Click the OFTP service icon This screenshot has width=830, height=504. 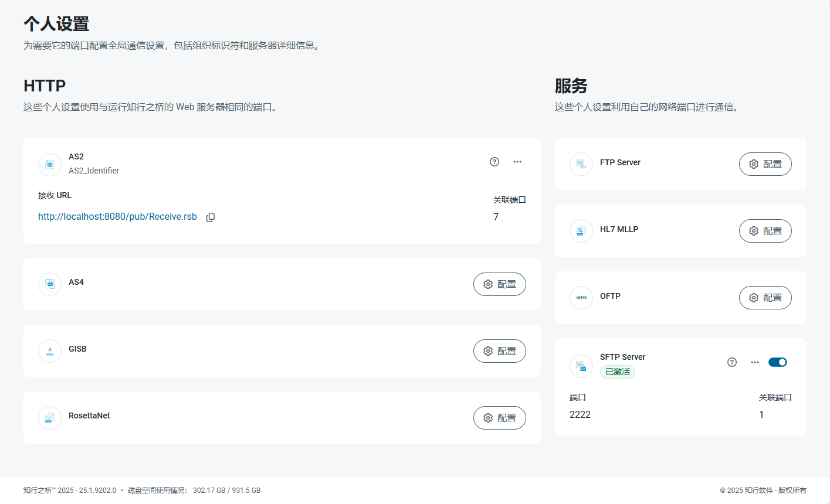coord(581,298)
